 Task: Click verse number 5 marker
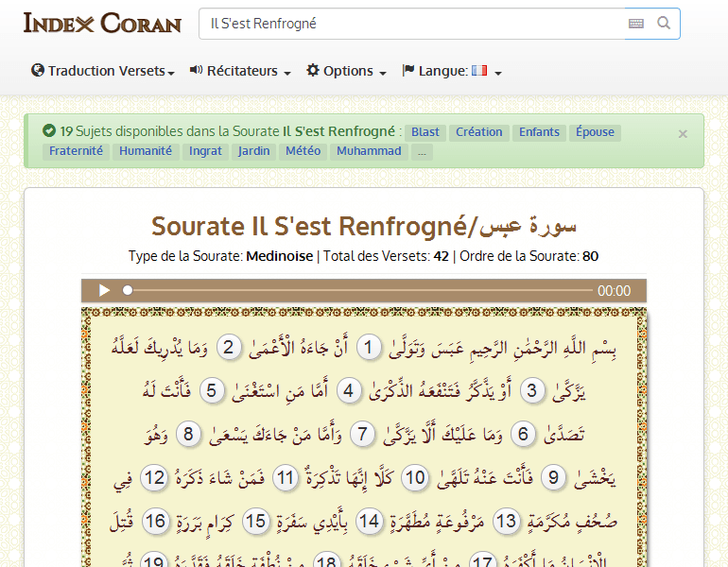click(x=211, y=390)
